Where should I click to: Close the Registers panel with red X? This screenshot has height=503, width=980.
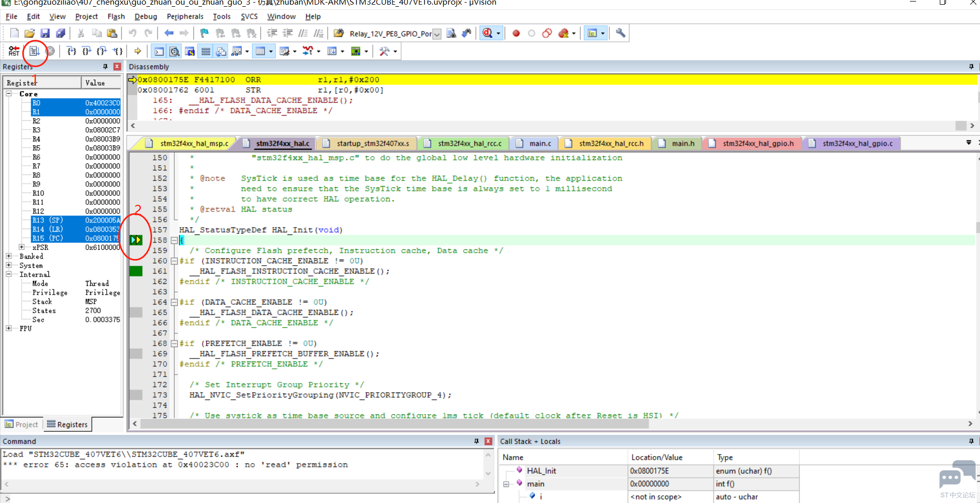[x=117, y=67]
